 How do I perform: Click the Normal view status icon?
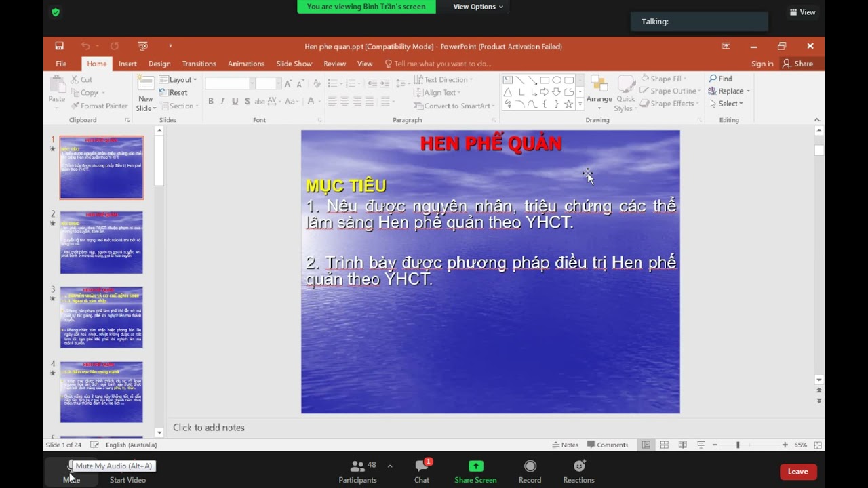pos(646,445)
